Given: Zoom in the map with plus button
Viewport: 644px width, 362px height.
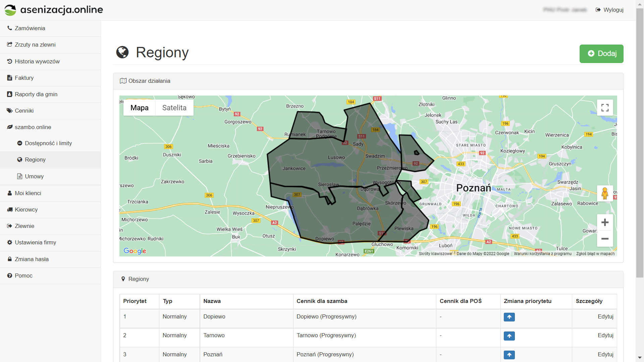Looking at the screenshot, I should point(605,222).
